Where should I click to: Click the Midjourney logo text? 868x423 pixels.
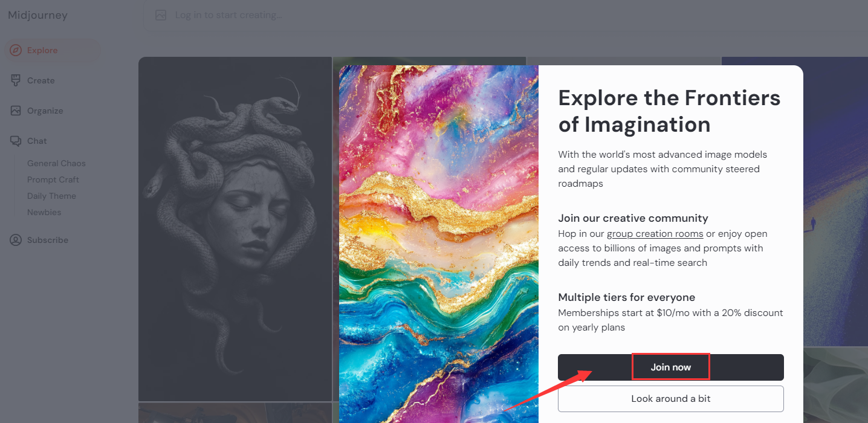(x=37, y=15)
